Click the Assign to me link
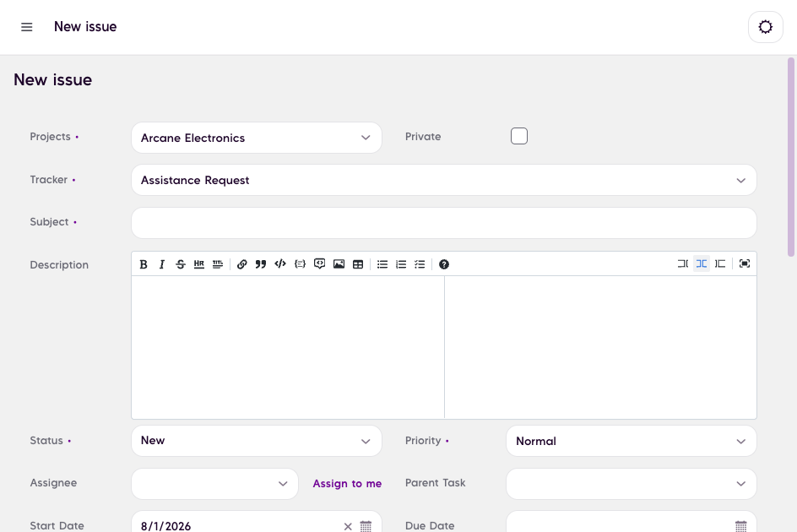The image size is (797, 532). pos(347,484)
